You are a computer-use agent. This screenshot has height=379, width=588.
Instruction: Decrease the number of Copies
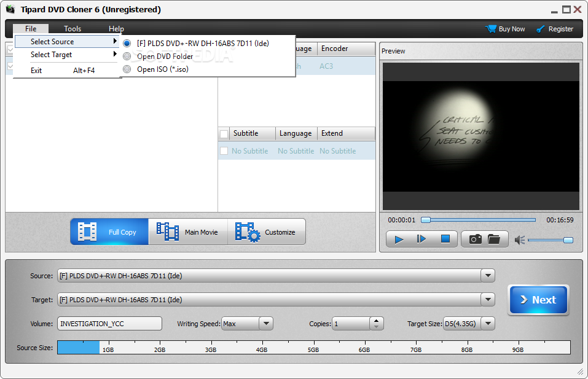click(377, 327)
